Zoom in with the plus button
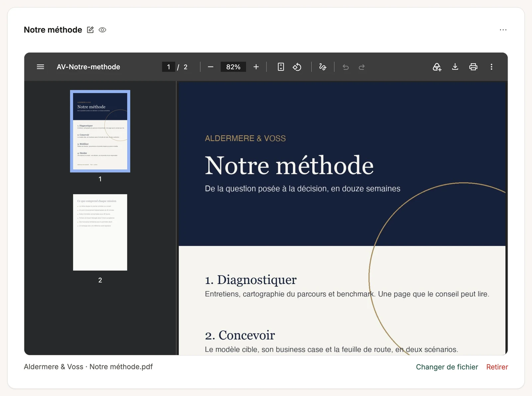The image size is (532, 396). click(256, 67)
